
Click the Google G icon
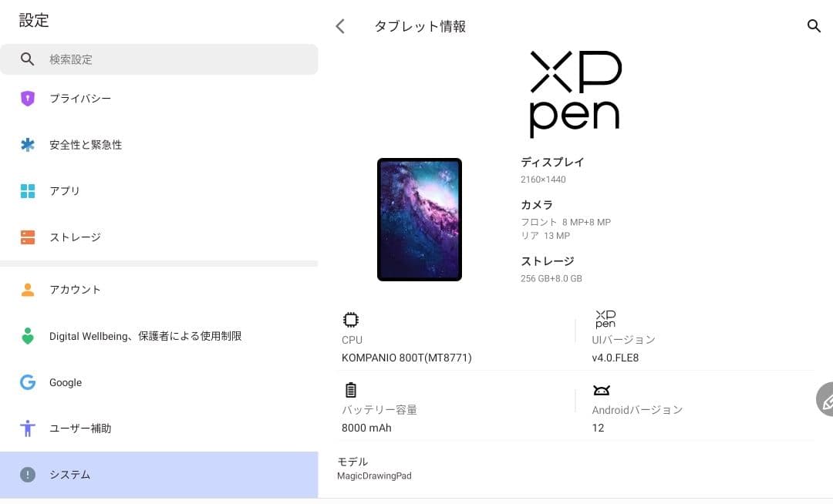click(28, 382)
